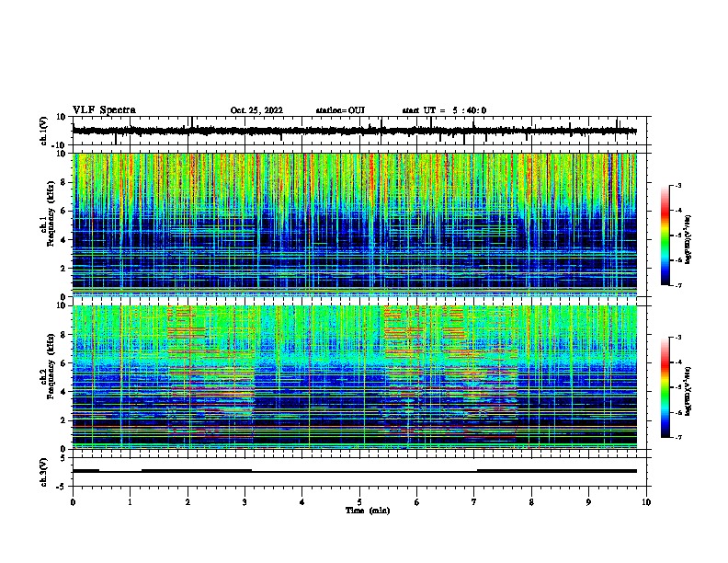Click the "6" kHz tick on ch.1 spectrogram

[63, 211]
